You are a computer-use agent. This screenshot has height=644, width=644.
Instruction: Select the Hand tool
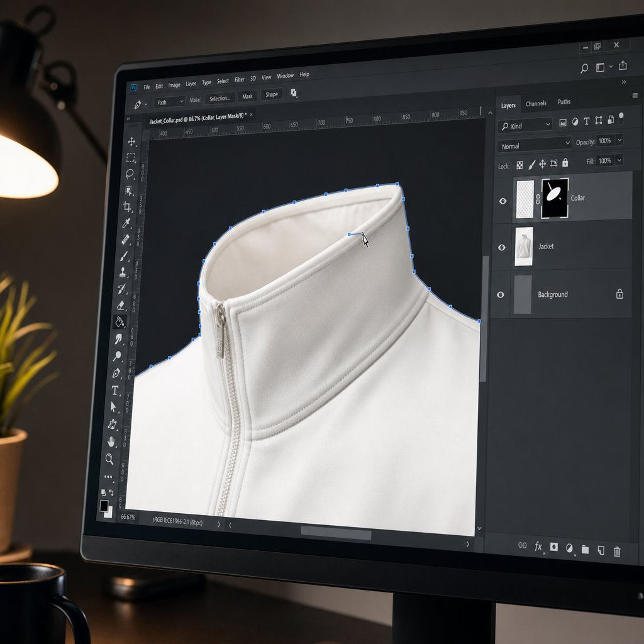(111, 442)
